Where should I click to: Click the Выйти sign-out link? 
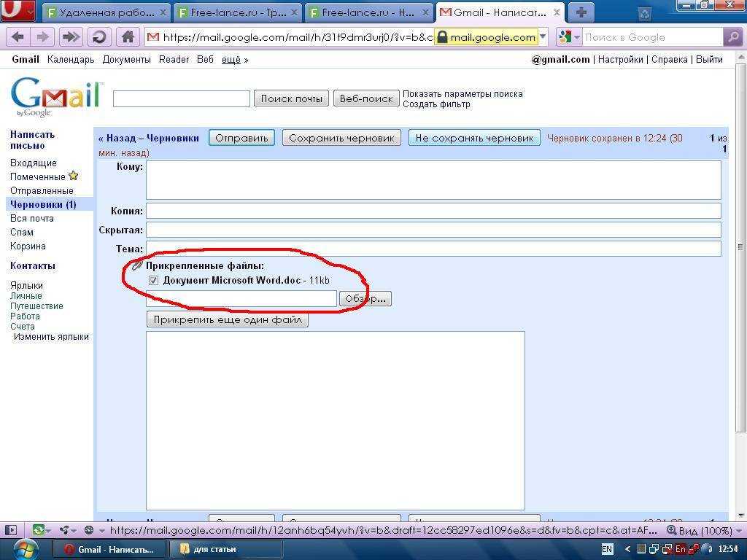point(709,60)
